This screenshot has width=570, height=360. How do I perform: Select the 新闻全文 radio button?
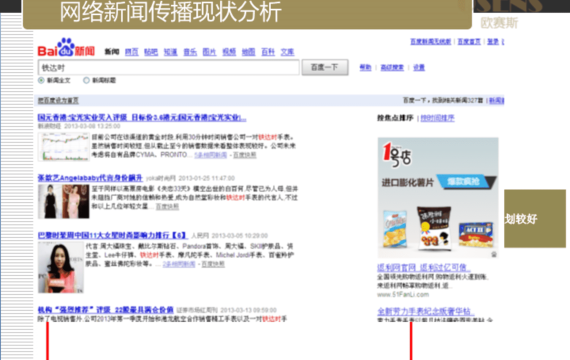(x=41, y=80)
